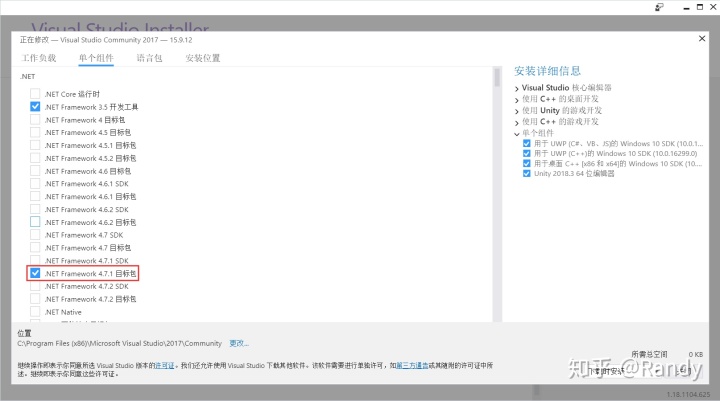Select the 单个组件 tab
The width and height of the screenshot is (720, 401).
point(96,58)
